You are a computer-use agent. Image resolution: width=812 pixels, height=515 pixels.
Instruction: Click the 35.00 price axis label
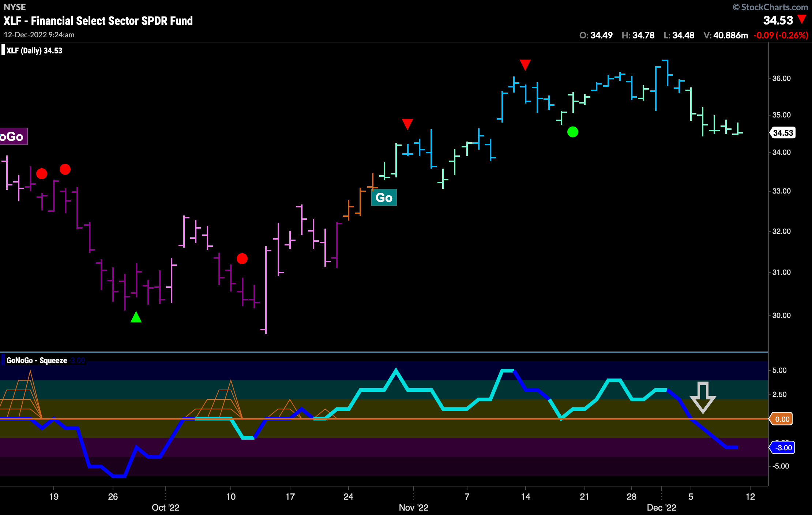click(781, 115)
